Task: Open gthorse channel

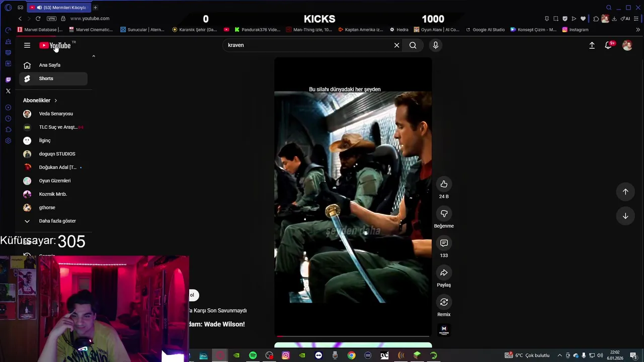Action: tap(53, 207)
